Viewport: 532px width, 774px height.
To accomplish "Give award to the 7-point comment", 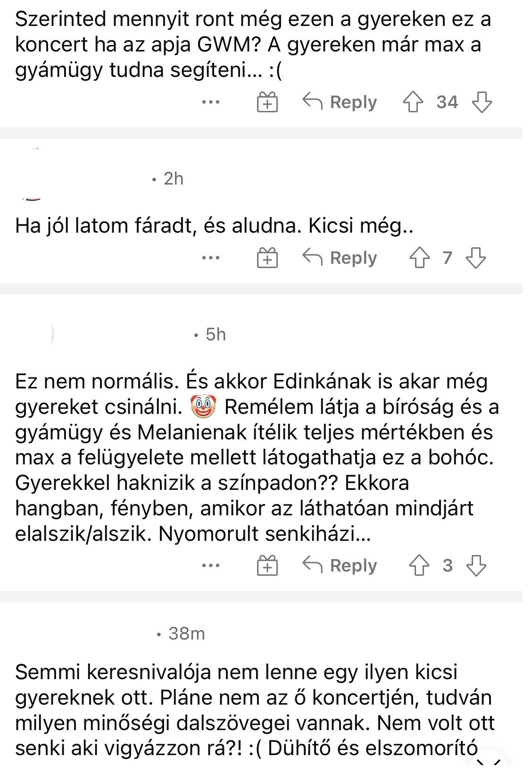I will pyautogui.click(x=267, y=258).
